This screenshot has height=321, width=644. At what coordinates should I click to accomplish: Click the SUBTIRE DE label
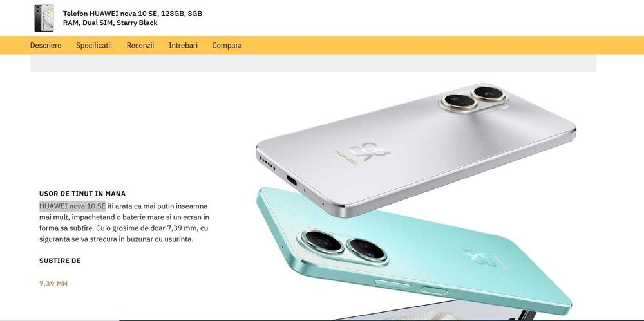pos(60,261)
